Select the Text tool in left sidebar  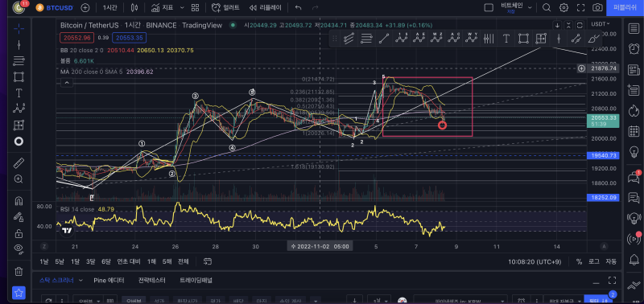[19, 93]
